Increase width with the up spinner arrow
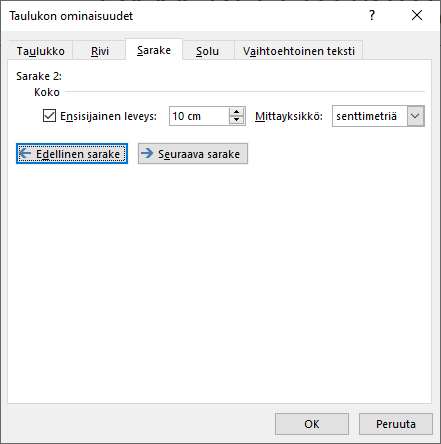Image resolution: width=441 pixels, height=444 pixels. point(237,112)
